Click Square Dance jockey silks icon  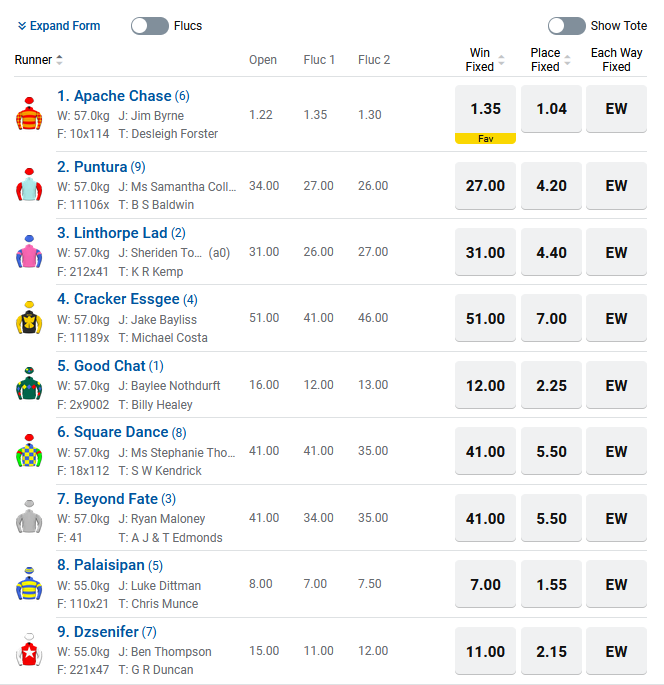(27, 452)
